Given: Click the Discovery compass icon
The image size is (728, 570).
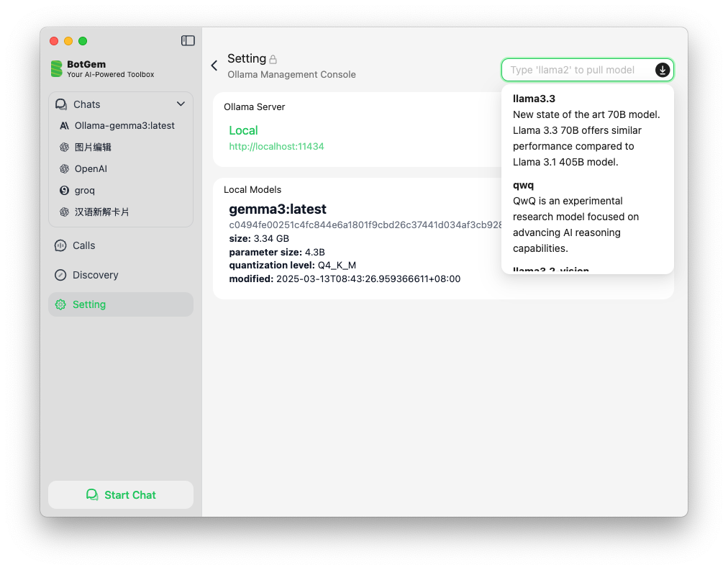Looking at the screenshot, I should 60,275.
